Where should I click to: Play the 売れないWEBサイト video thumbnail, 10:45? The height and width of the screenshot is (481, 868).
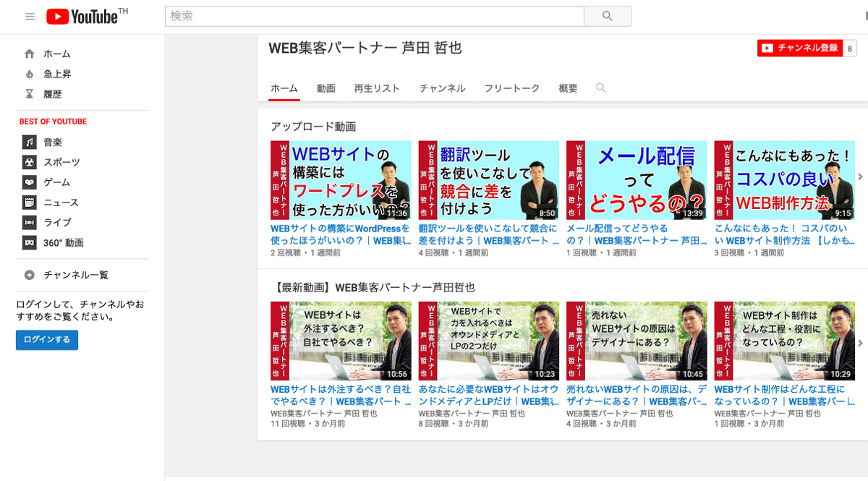(637, 341)
